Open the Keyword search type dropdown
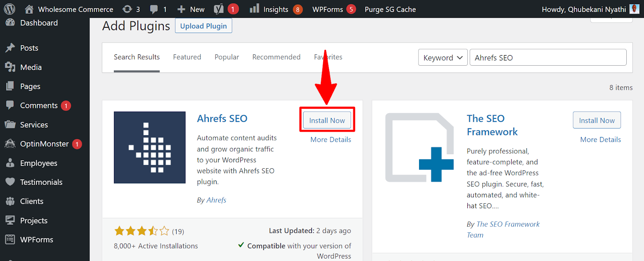This screenshot has width=644, height=261. click(x=443, y=58)
